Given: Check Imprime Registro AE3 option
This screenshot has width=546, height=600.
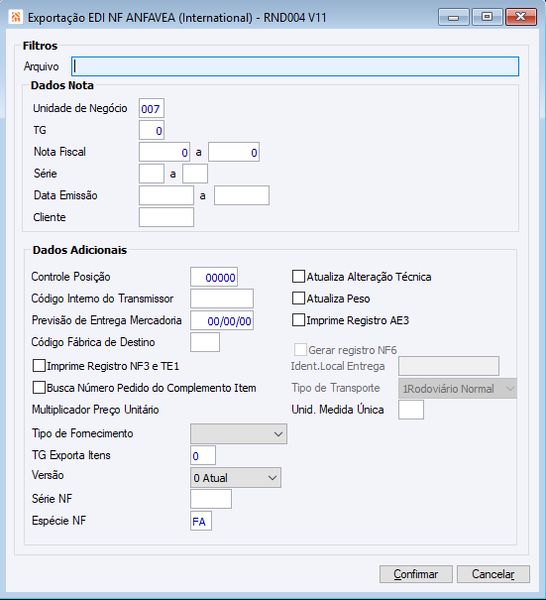Looking at the screenshot, I should [298, 320].
